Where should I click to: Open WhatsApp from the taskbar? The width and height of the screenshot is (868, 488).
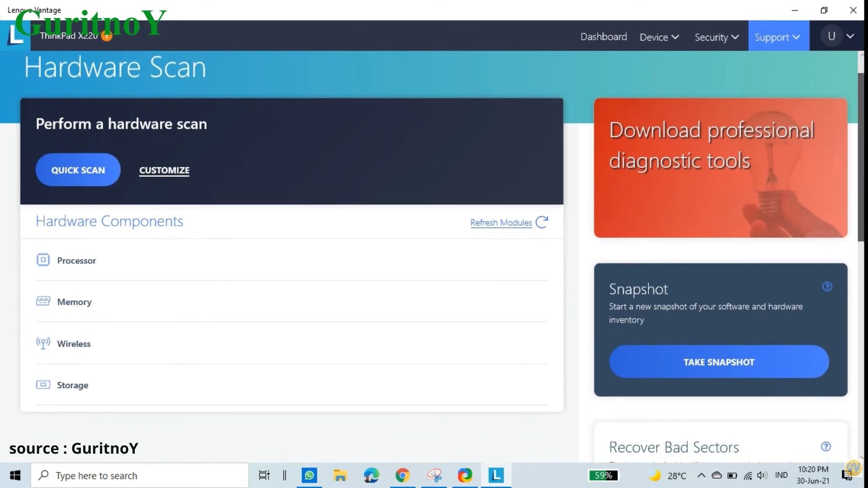(309, 475)
